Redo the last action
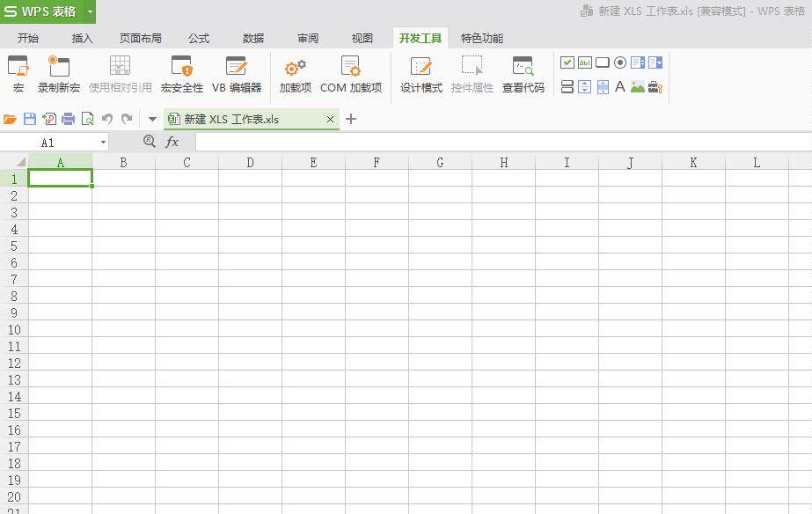812x514 pixels. coord(127,119)
